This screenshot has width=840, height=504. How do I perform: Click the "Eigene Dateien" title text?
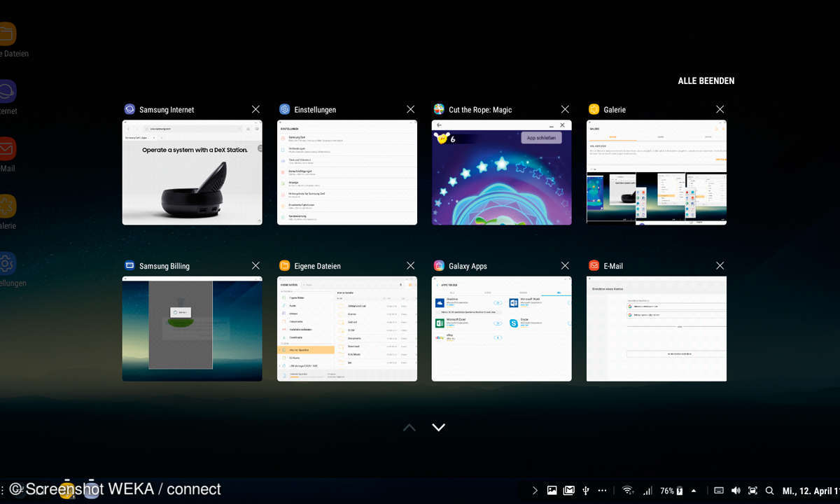tap(318, 267)
